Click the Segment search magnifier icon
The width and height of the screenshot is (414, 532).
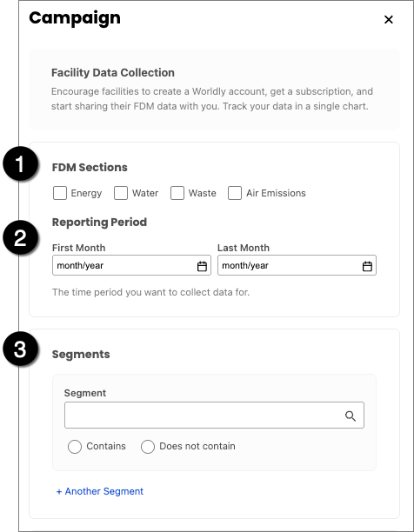(351, 416)
